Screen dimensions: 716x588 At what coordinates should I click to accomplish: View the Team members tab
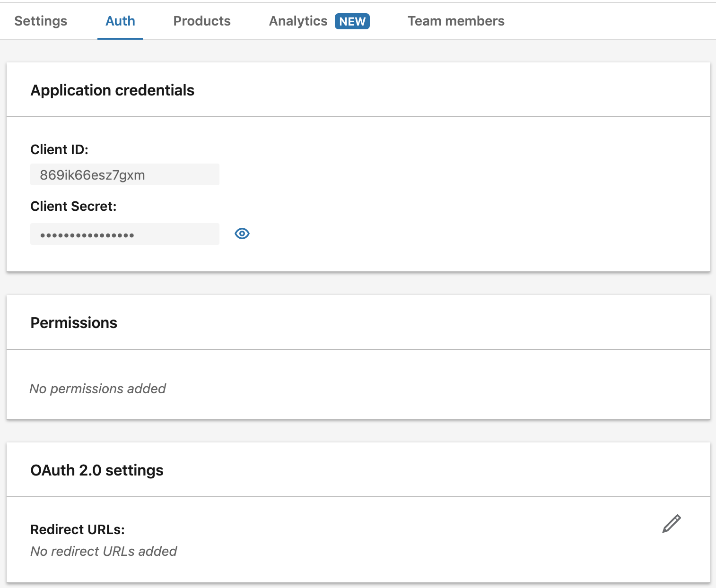[x=456, y=21]
